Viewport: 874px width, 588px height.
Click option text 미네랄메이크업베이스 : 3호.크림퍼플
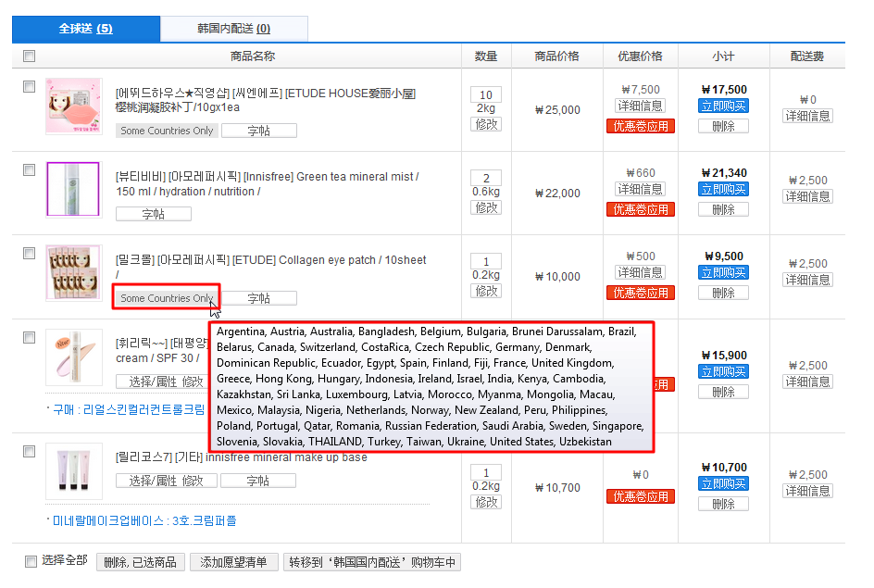pos(144,520)
